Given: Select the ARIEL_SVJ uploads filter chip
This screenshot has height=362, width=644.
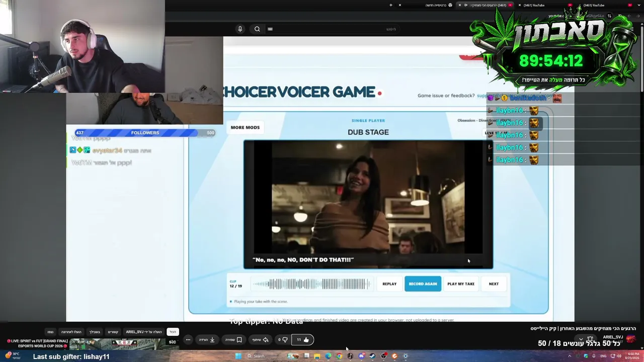Looking at the screenshot, I should [x=144, y=332].
